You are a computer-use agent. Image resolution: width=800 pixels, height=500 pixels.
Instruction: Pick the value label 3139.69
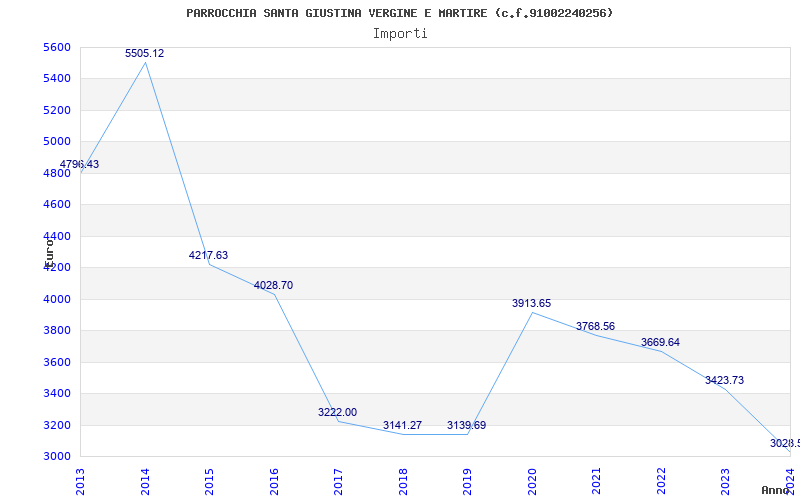[466, 425]
